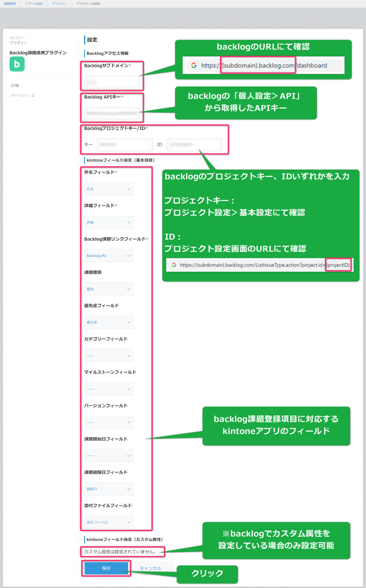The image size is (366, 588).
Task: Go to アプリの設定 in the breadcrumb
Action: [34, 4]
